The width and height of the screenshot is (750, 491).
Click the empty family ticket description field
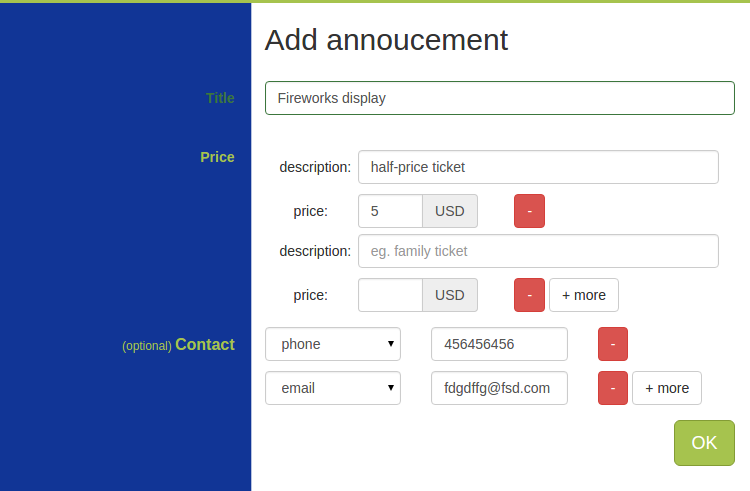pyautogui.click(x=538, y=251)
